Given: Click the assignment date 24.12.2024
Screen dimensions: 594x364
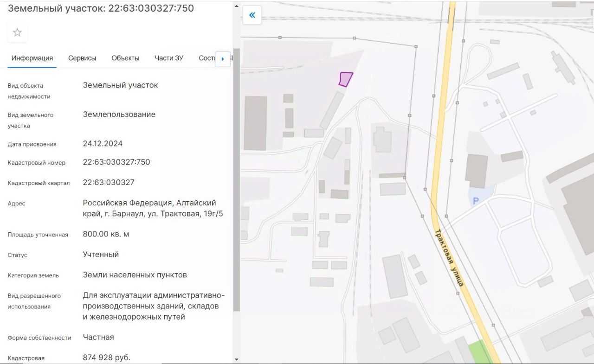Looking at the screenshot, I should point(103,143).
